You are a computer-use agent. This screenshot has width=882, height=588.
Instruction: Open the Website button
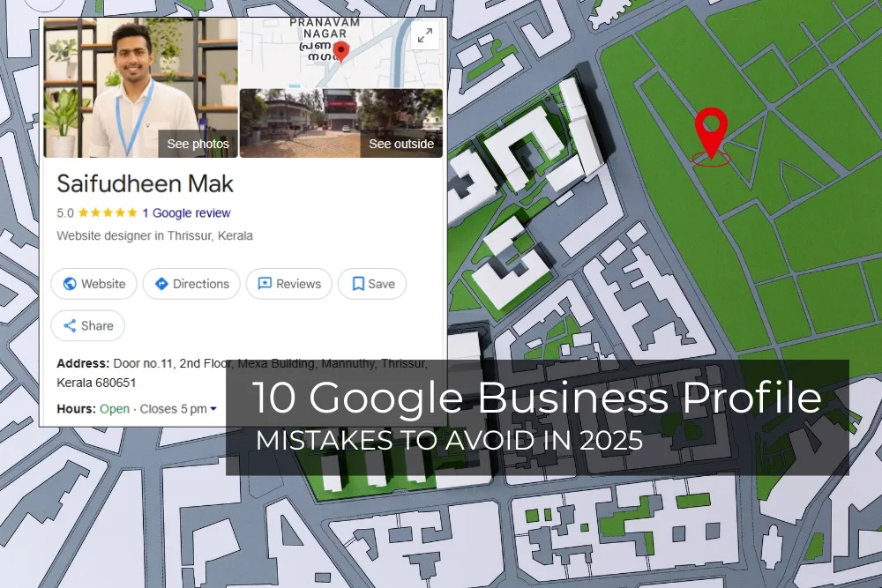94,284
